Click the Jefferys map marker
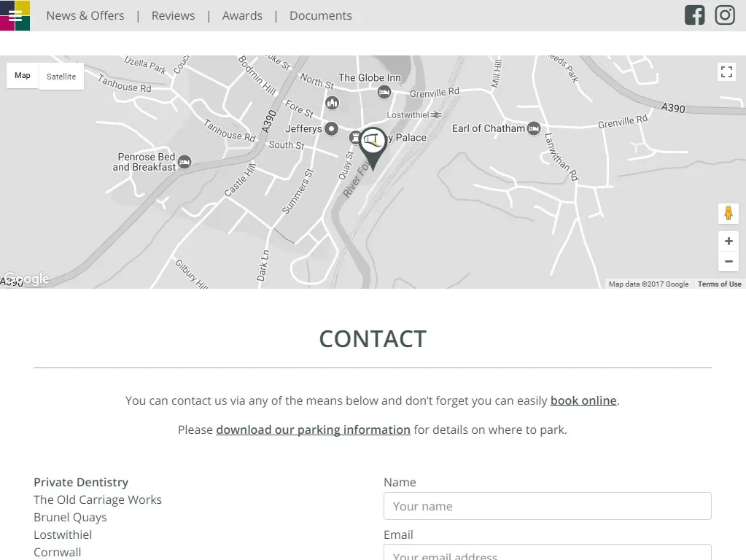Screen dimensions: 746x560 331,129
